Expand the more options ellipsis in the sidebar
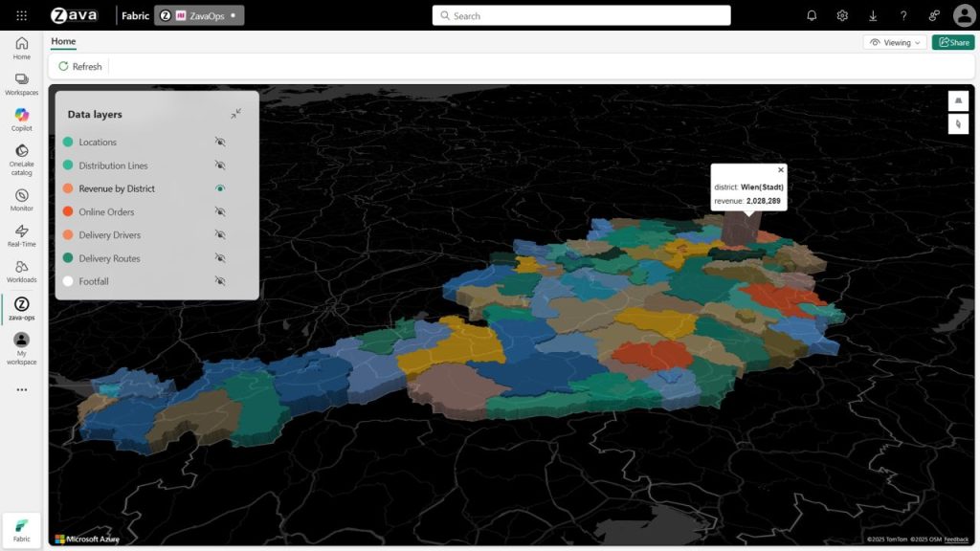The image size is (980, 551). point(21,389)
